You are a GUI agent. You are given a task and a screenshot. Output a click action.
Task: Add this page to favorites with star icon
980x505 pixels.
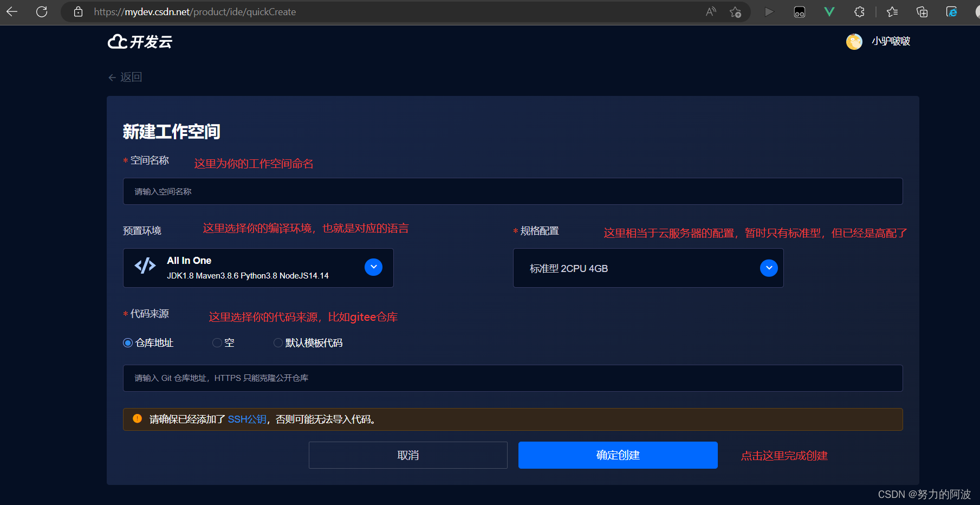[735, 11]
